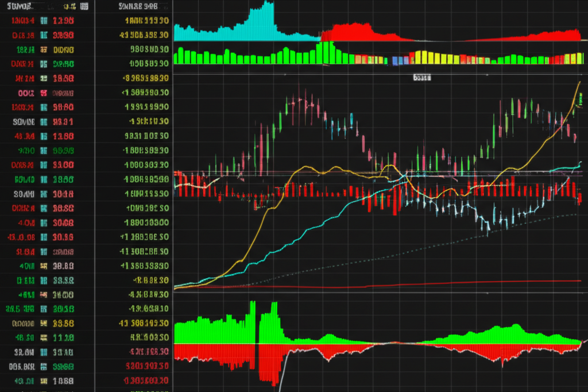
Task: Select the white SOVDE row in the watchlist
Action: tap(24, 122)
